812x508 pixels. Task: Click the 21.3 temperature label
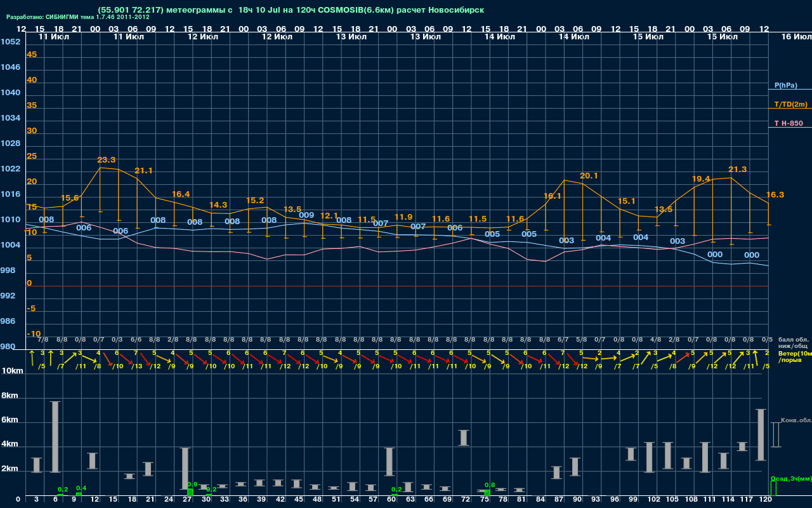(x=738, y=170)
